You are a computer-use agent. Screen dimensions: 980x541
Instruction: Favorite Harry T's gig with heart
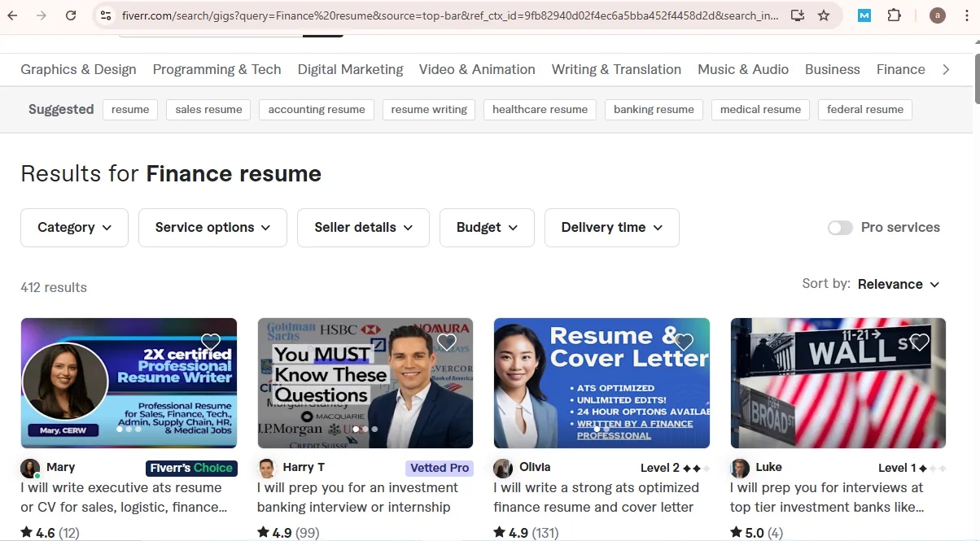coord(447,342)
